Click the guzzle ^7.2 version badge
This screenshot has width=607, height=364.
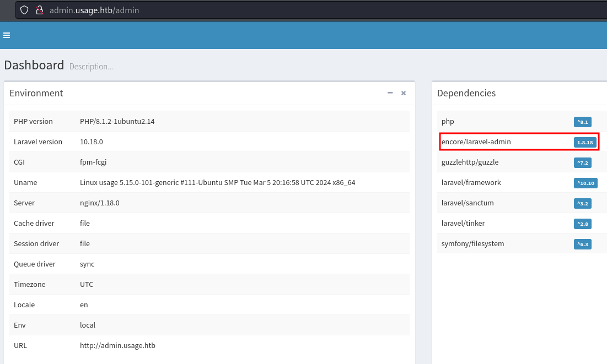(582, 162)
